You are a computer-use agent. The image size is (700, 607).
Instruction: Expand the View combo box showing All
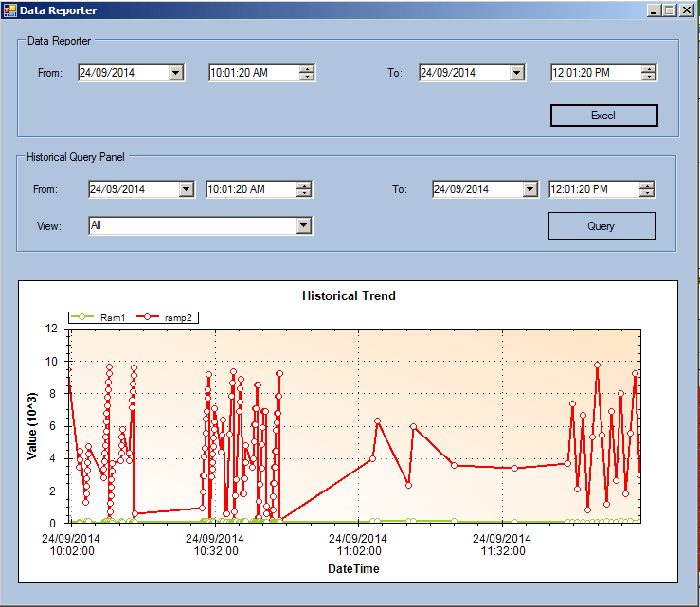pos(303,225)
